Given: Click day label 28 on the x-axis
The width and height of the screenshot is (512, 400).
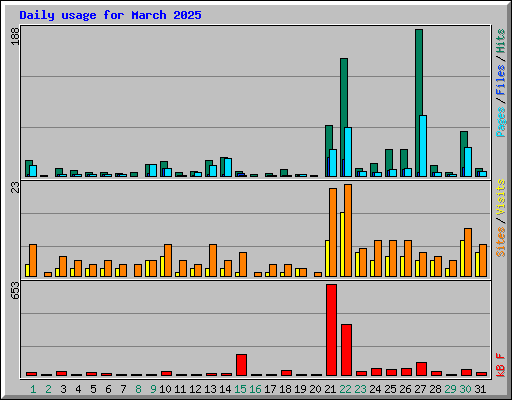Looking at the screenshot, I should [435, 389].
